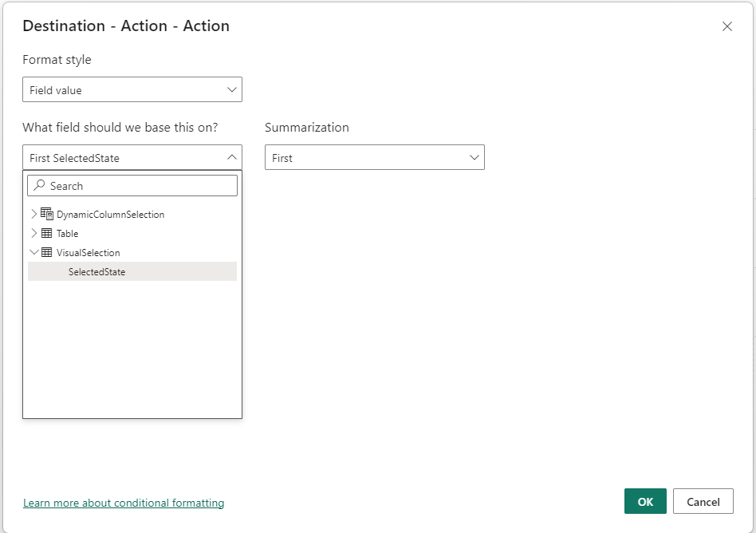The image size is (756, 533).
Task: Click the table icon beside the Table node
Action: [46, 233]
